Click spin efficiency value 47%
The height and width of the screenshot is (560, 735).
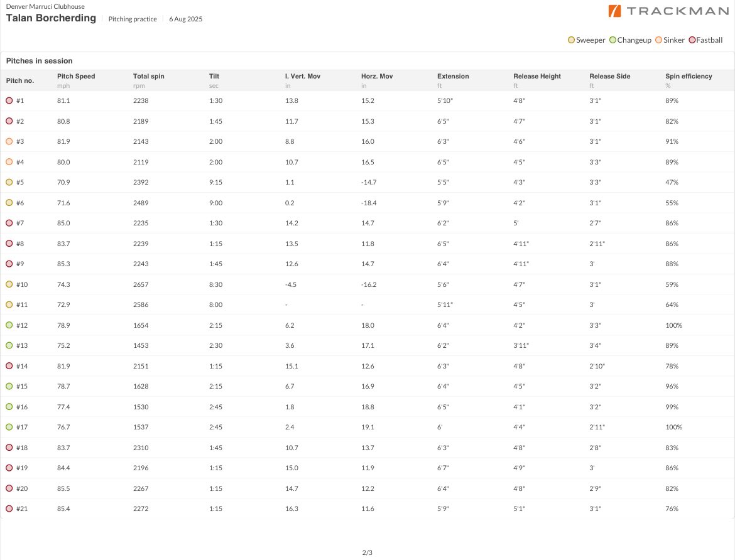click(x=672, y=182)
